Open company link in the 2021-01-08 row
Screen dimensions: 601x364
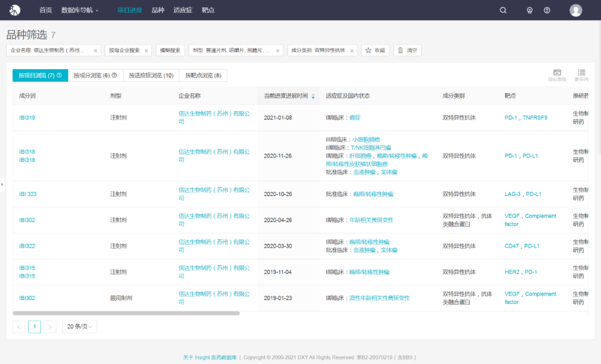pos(214,117)
